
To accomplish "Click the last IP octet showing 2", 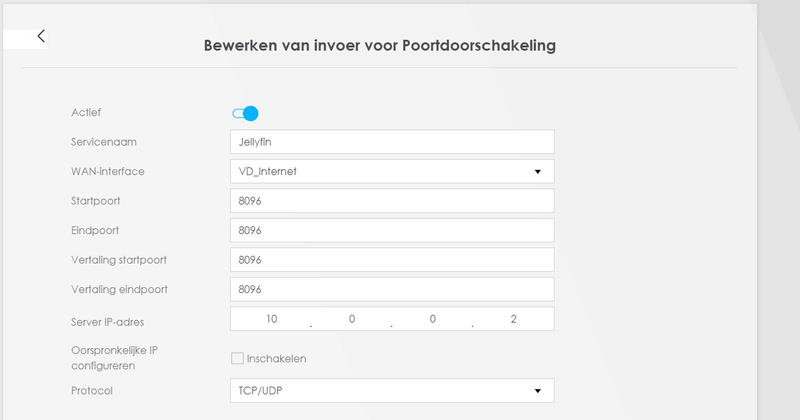I will tap(513, 319).
